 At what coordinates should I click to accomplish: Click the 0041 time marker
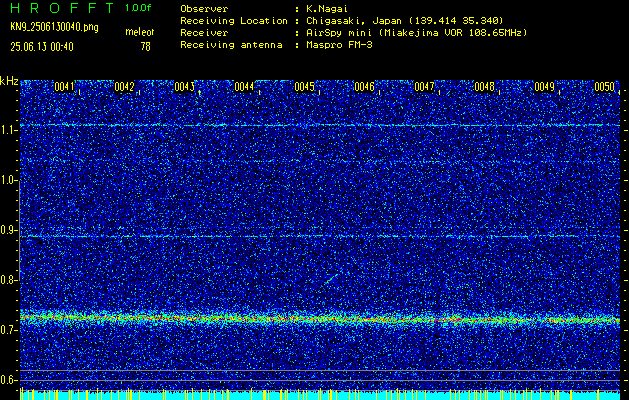tap(64, 87)
